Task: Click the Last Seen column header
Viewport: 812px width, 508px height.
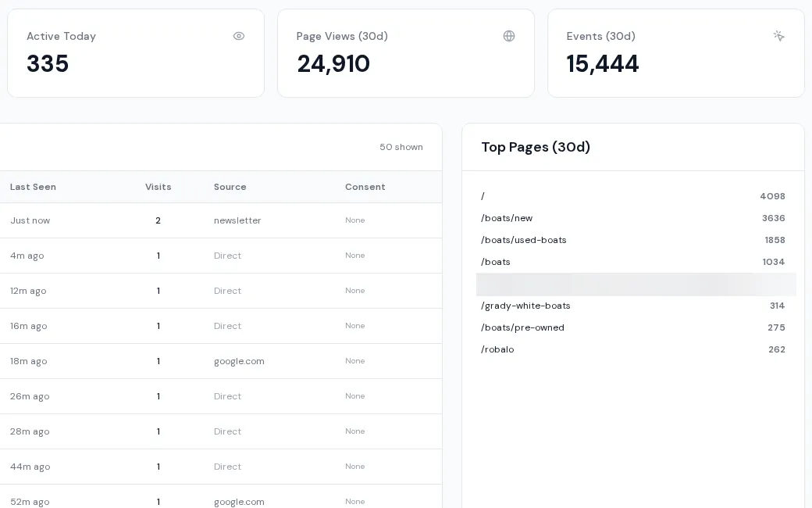Action: tap(33, 187)
